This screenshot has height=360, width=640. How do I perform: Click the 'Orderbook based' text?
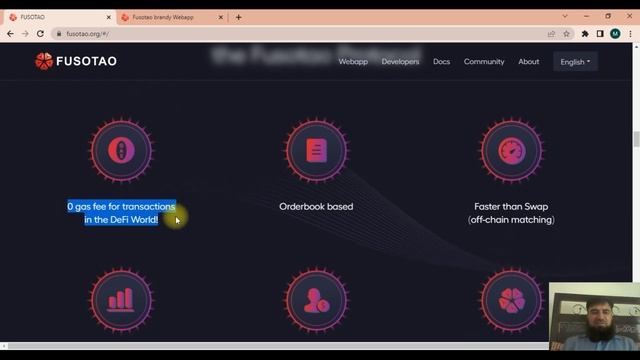click(316, 207)
